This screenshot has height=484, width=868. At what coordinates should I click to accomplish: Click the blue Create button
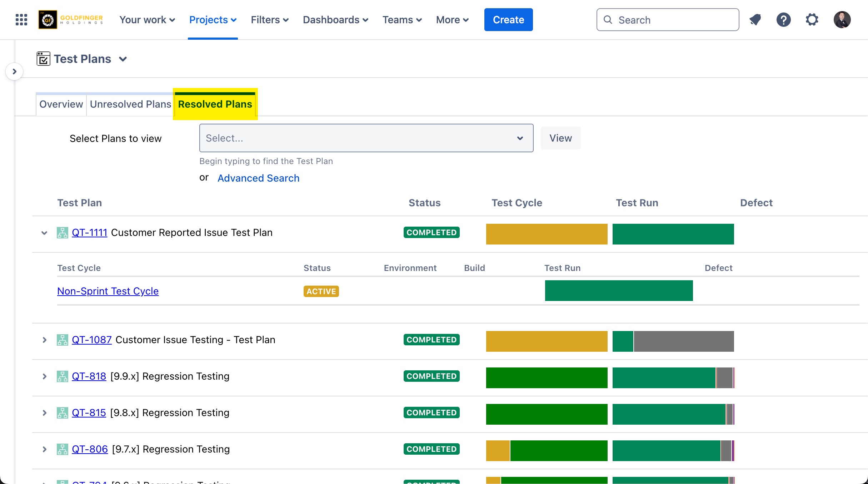coord(508,20)
